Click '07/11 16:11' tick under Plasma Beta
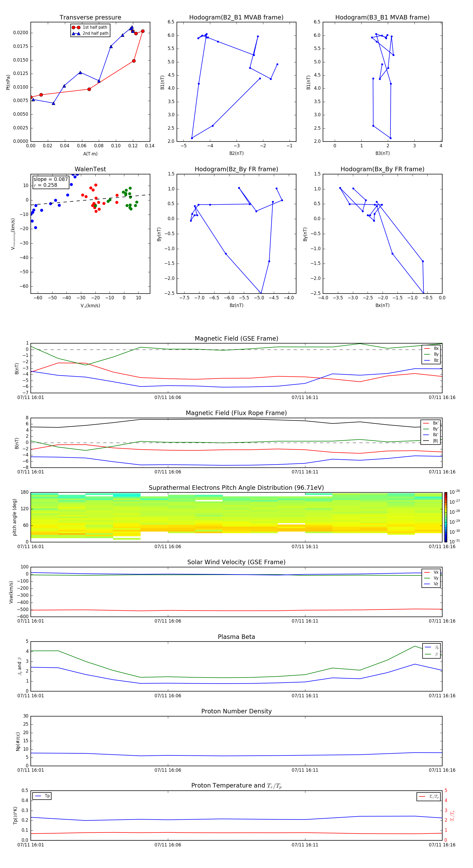 pyautogui.click(x=305, y=696)
